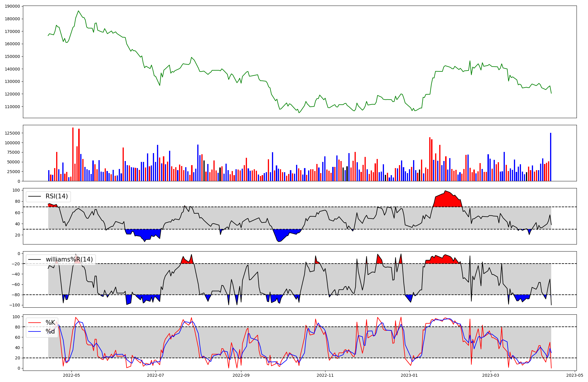Screen dimensions: 588x382
Task: Click the 190000 price axis tick label
Action: point(13,6)
